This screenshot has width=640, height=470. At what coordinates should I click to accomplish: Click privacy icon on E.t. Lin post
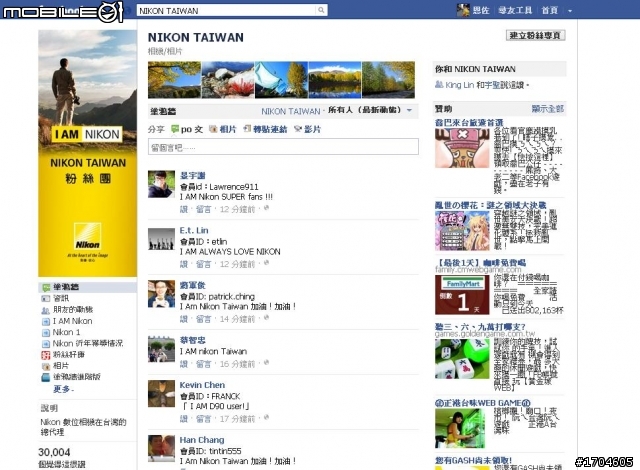pyautogui.click(x=266, y=263)
